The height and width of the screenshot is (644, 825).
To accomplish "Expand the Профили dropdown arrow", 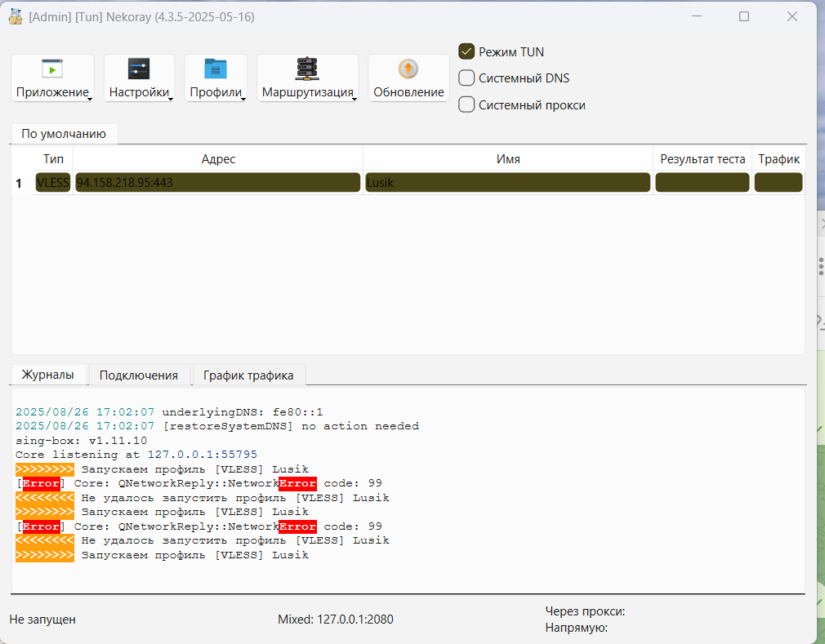I will point(243,99).
